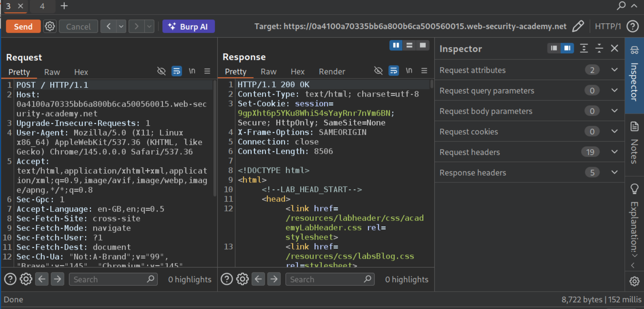Click the edit target pencil icon
Image resolution: width=644 pixels, height=309 pixels.
[x=578, y=26]
